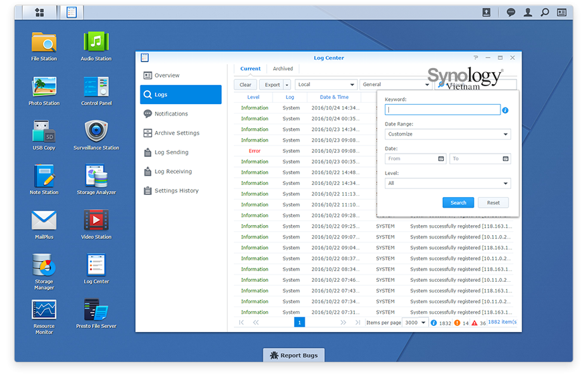Open the From date calendar picker
Image resolution: width=588 pixels, height=374 pixels.
coord(441,159)
